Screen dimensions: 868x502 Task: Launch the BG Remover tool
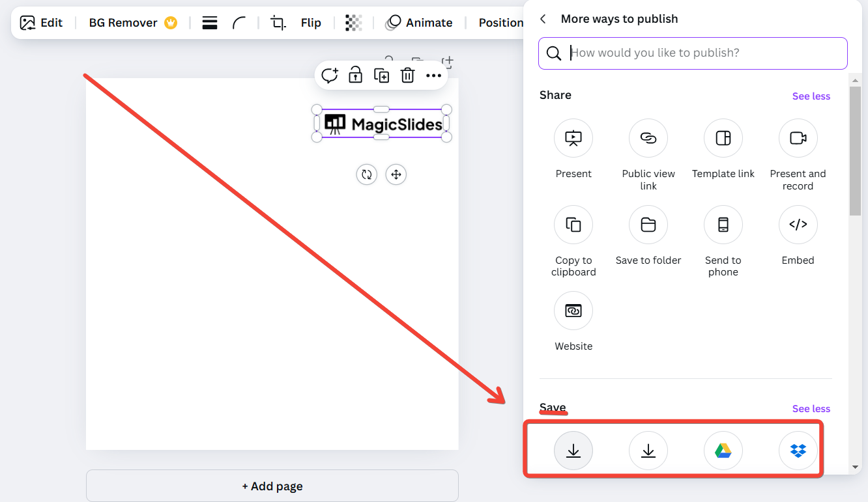pos(133,23)
